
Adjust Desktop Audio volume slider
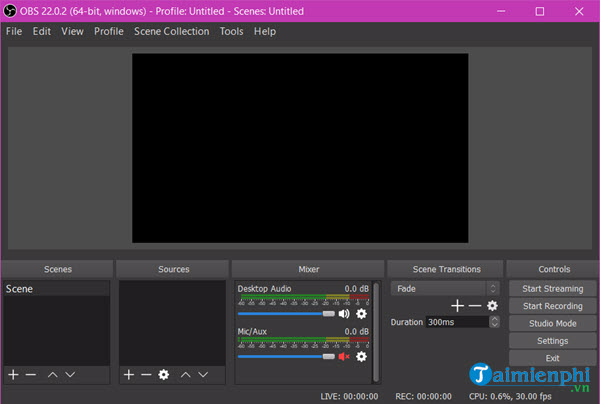point(286,314)
